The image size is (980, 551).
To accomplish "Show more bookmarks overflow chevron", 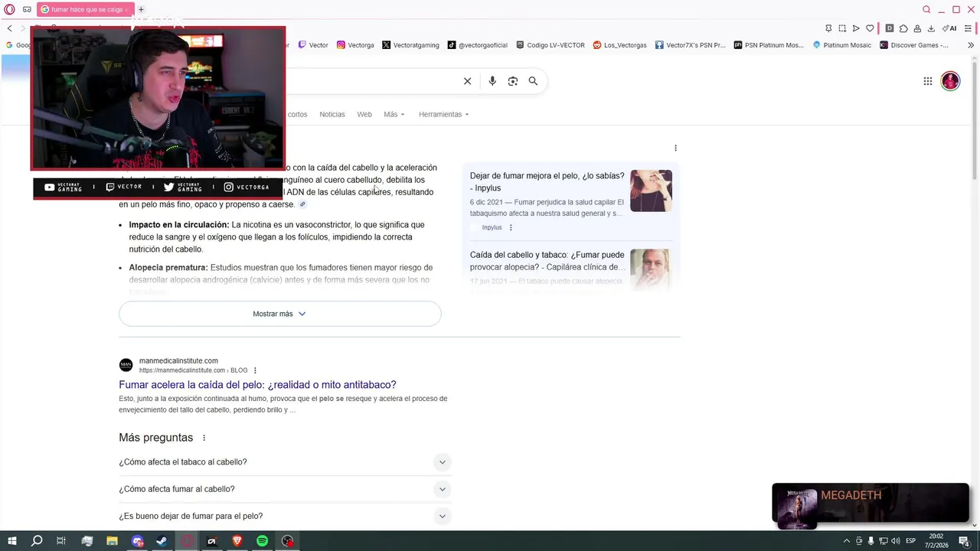I will 971,45.
